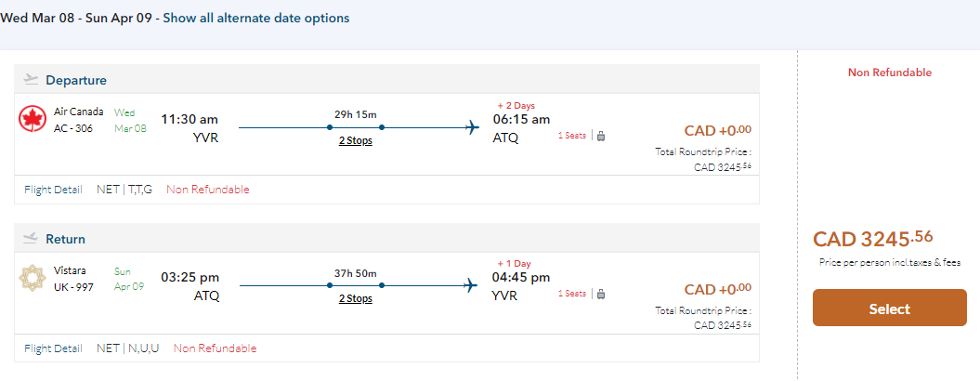980x381 pixels.
Task: Click the Air Canada maple leaf logo
Action: [33, 119]
